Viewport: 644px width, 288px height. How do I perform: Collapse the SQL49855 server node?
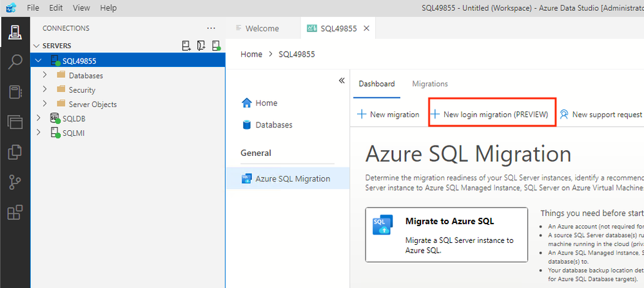[39, 61]
